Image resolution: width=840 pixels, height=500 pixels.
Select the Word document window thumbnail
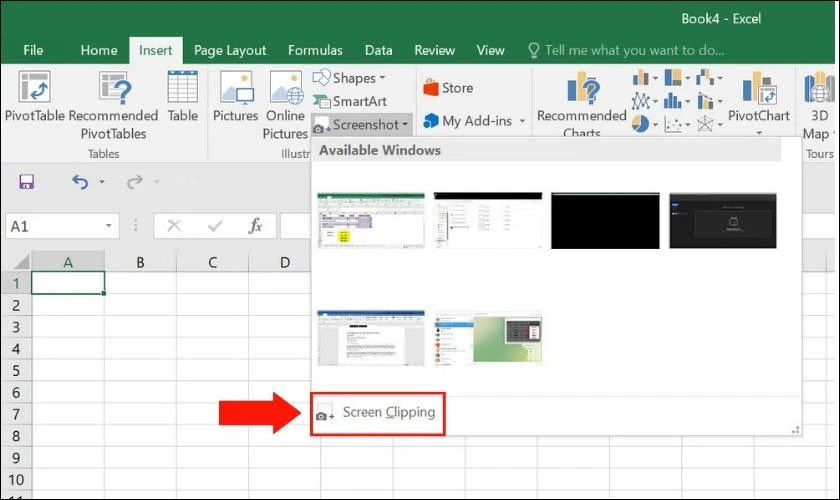371,338
